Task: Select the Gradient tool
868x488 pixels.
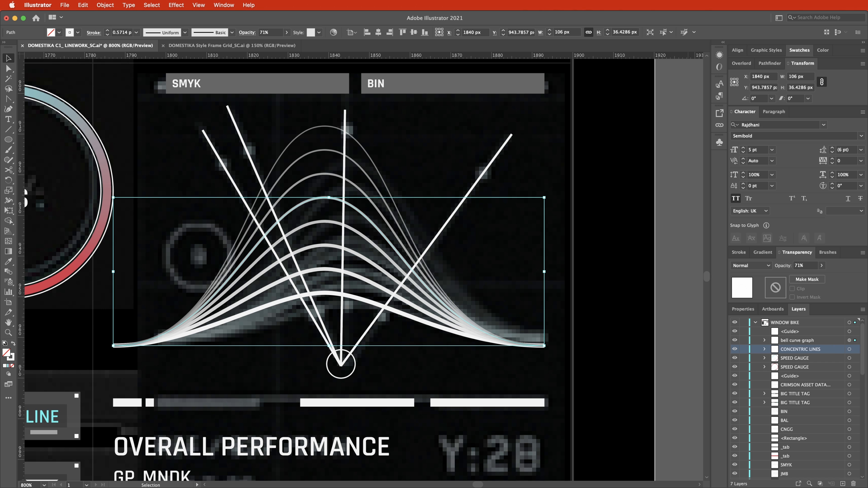Action: pyautogui.click(x=8, y=251)
